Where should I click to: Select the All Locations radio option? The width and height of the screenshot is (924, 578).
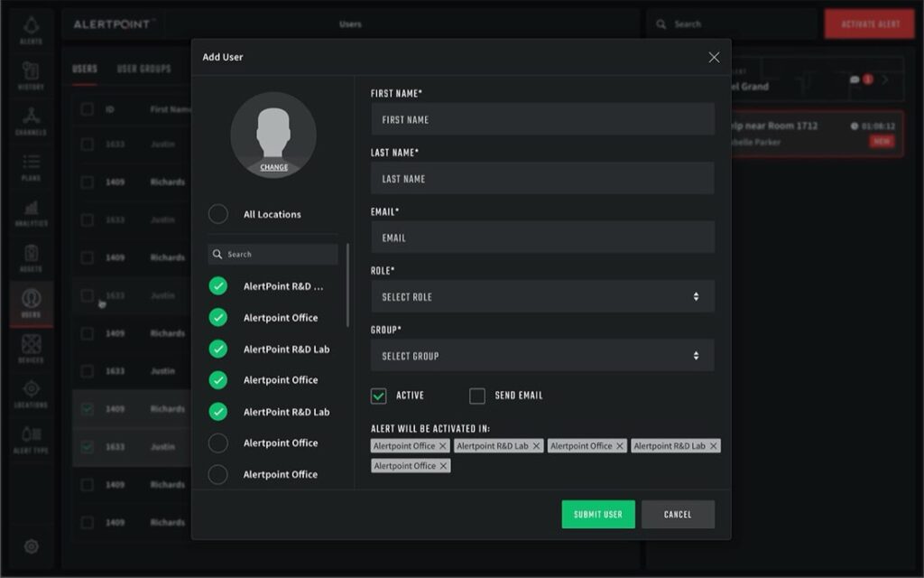point(218,214)
